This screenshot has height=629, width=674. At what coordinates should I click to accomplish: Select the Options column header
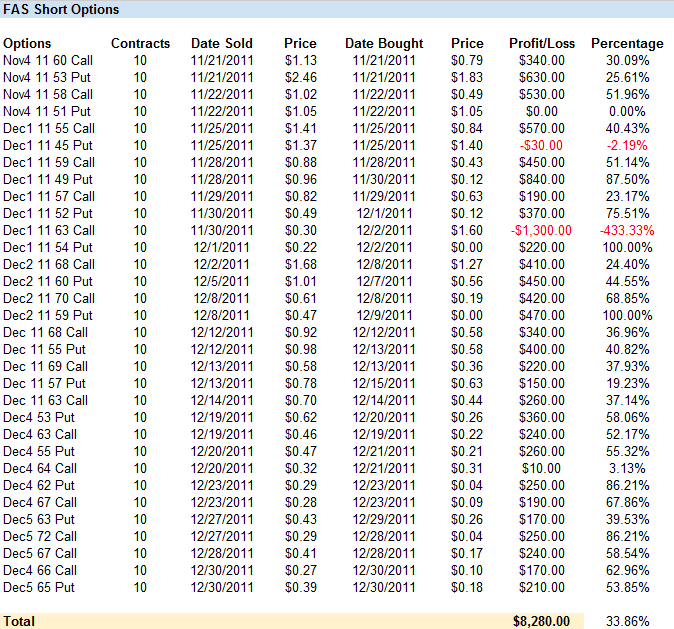coord(27,43)
